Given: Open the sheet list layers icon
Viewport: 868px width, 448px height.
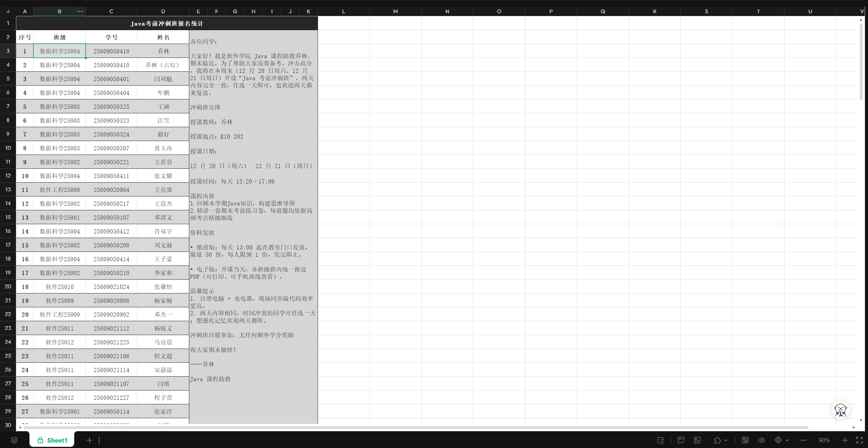Looking at the screenshot, I should [x=14, y=440].
